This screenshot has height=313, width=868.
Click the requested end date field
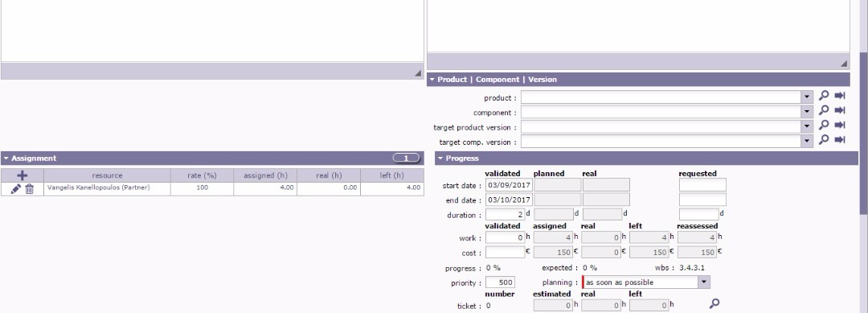click(x=702, y=200)
